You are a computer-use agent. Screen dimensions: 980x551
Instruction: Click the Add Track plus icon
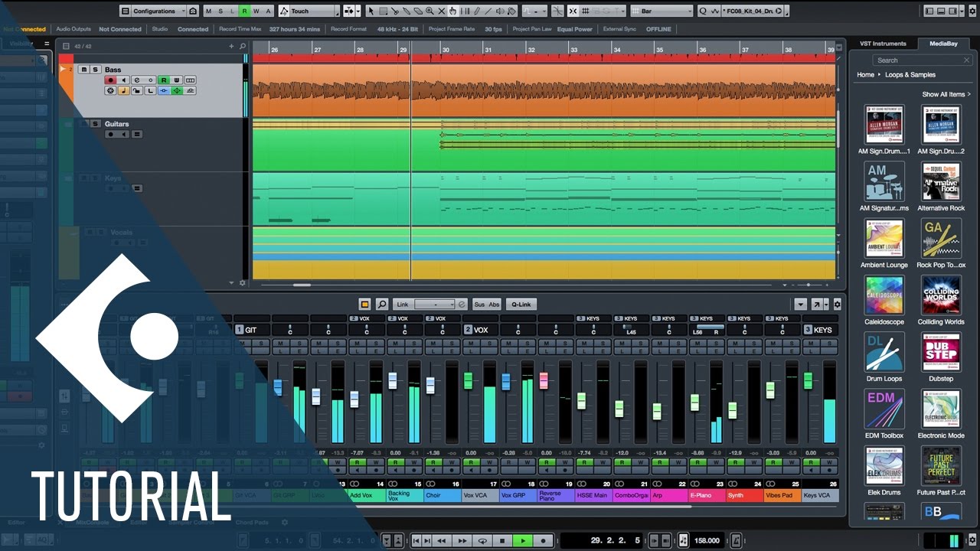231,46
